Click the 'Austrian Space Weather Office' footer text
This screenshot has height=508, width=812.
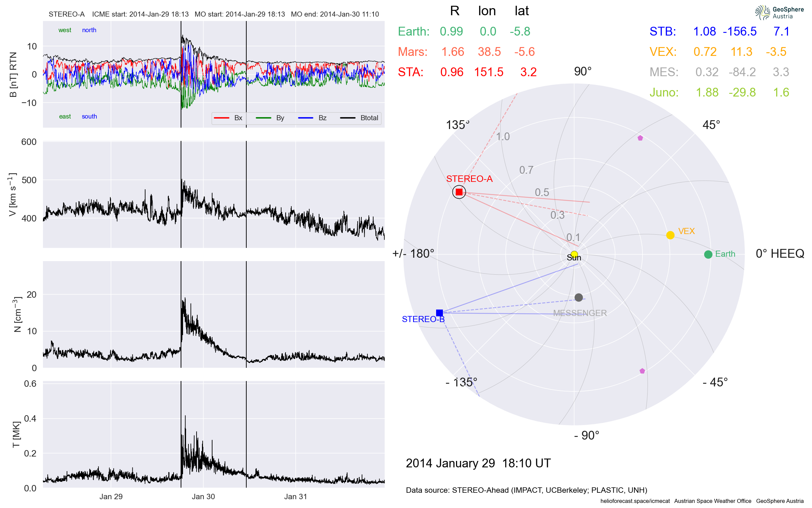(x=713, y=501)
